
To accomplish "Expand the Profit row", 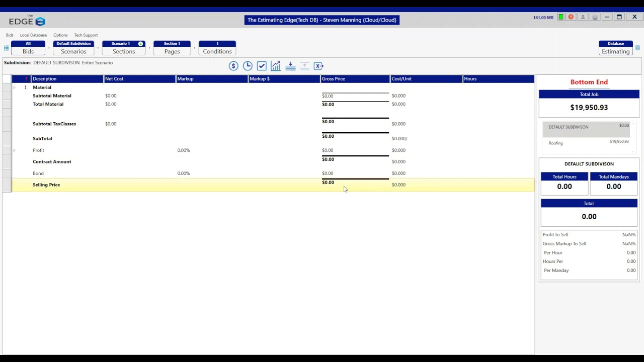I will [14, 150].
